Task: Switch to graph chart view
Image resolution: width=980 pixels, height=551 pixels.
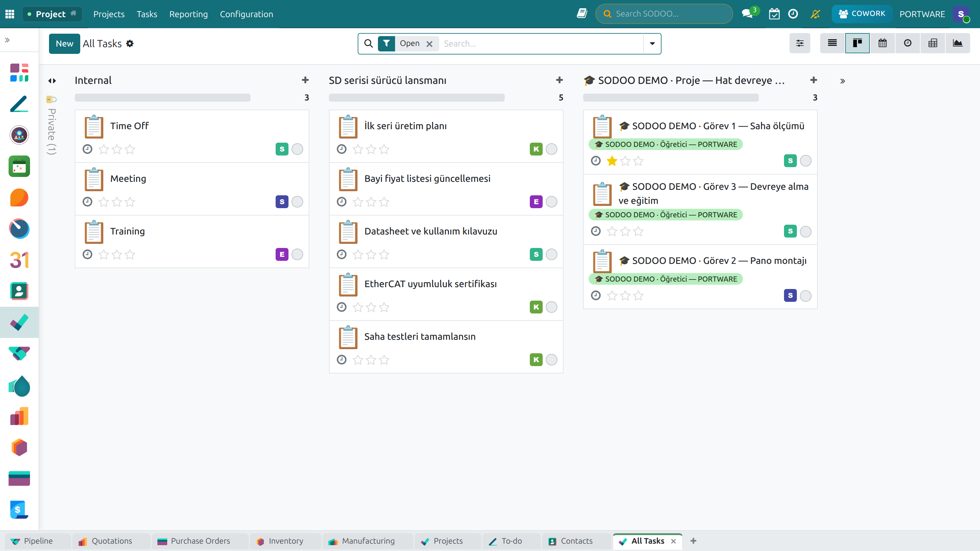Action: click(x=958, y=43)
